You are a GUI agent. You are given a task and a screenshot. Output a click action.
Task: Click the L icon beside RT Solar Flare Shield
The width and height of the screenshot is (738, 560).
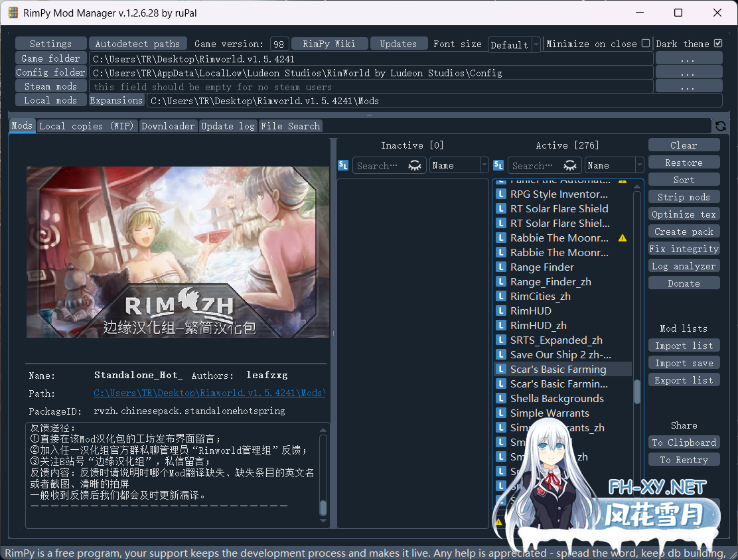click(x=501, y=208)
